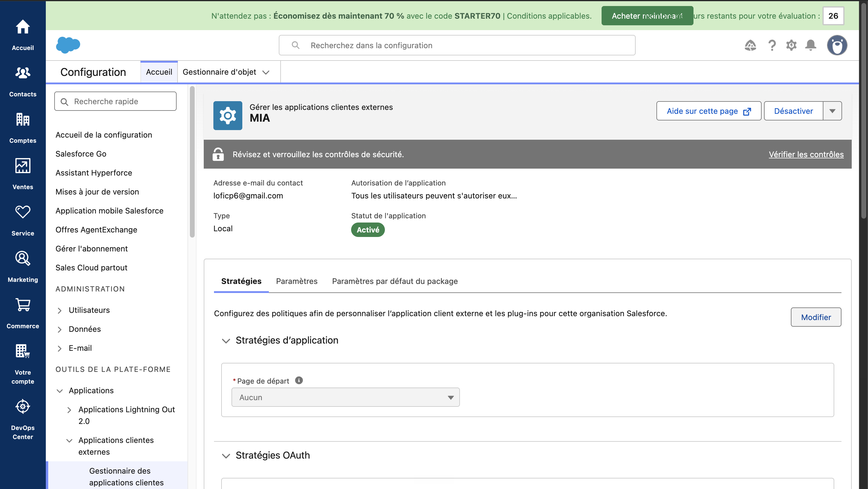Focus Recherchez dans la configuration search box

457,45
